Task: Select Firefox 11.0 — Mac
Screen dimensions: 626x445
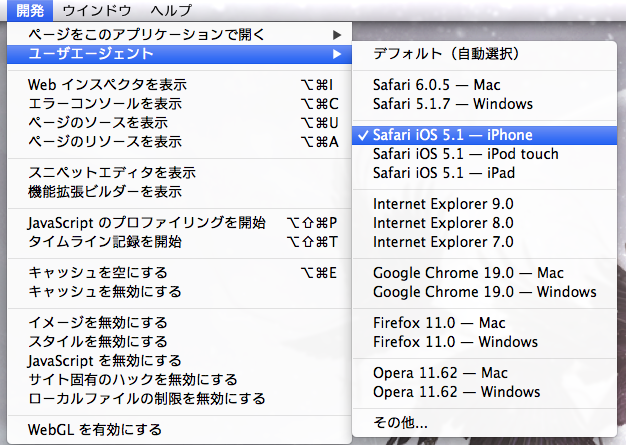Action: point(484,323)
